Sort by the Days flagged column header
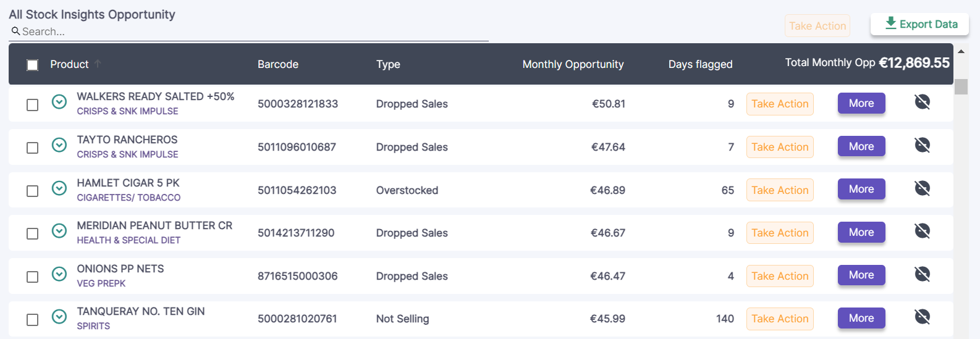 700,64
